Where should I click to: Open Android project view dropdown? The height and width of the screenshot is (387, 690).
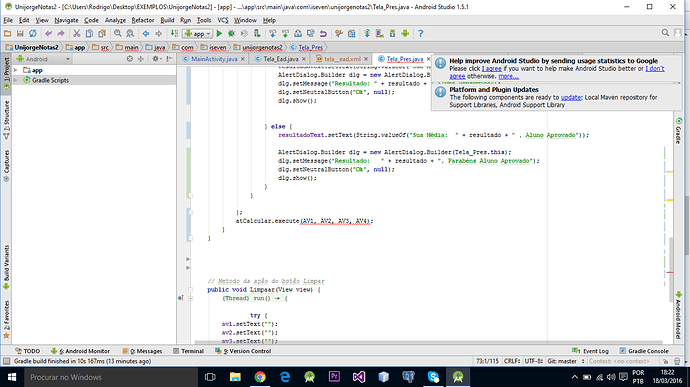tap(43, 59)
